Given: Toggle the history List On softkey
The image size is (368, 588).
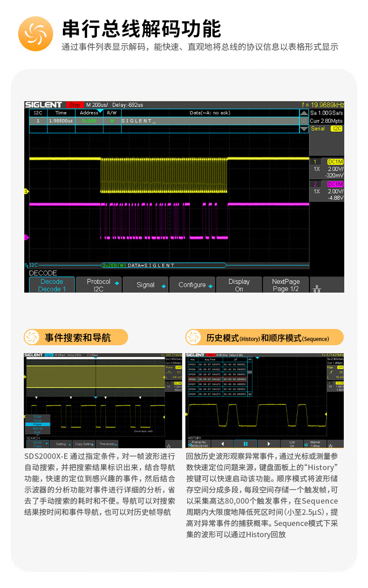Looking at the screenshot, I should coord(292,444).
